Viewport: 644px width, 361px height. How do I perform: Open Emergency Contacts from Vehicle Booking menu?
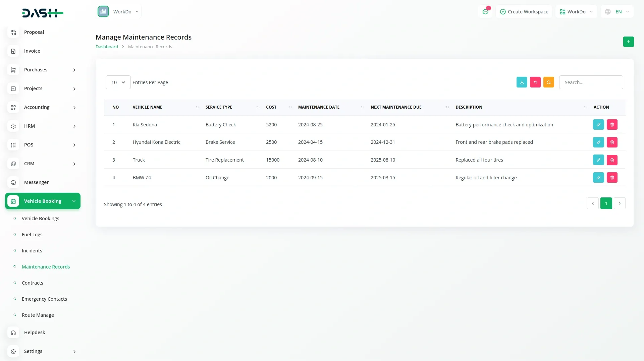pos(44,299)
